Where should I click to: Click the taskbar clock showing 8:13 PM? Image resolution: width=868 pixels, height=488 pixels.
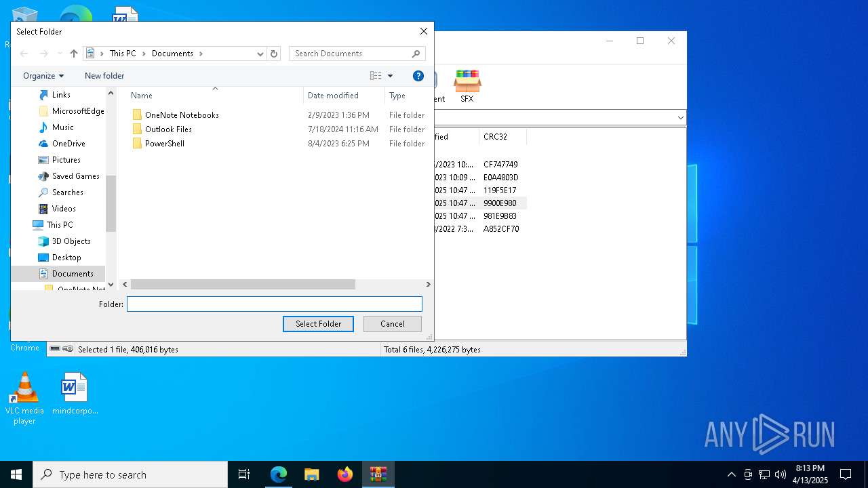(x=810, y=474)
